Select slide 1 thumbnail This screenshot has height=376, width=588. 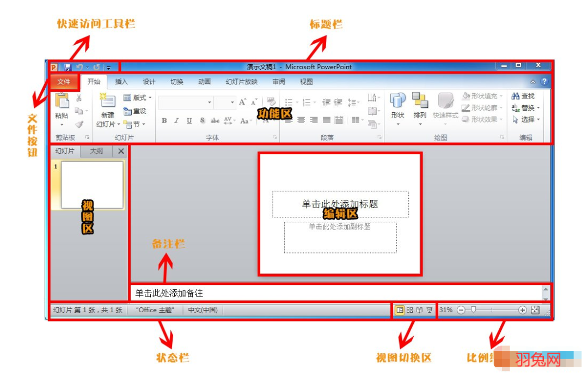[x=92, y=185]
